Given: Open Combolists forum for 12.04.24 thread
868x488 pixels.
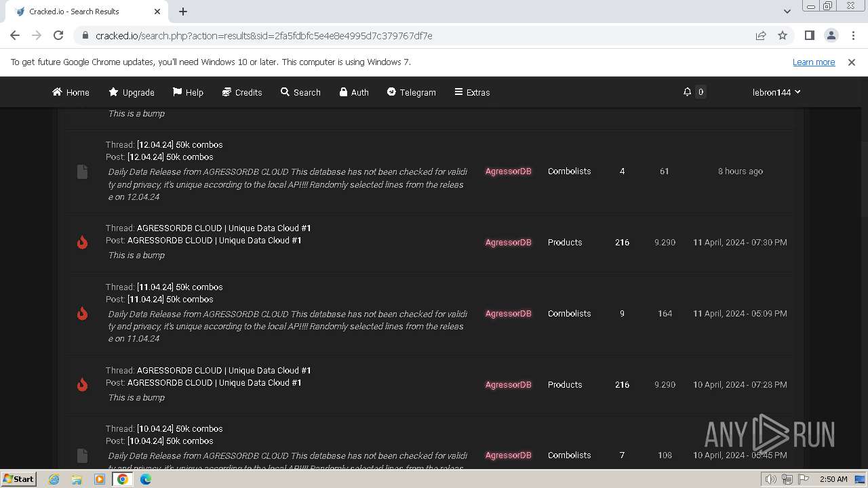Looking at the screenshot, I should coord(569,171).
